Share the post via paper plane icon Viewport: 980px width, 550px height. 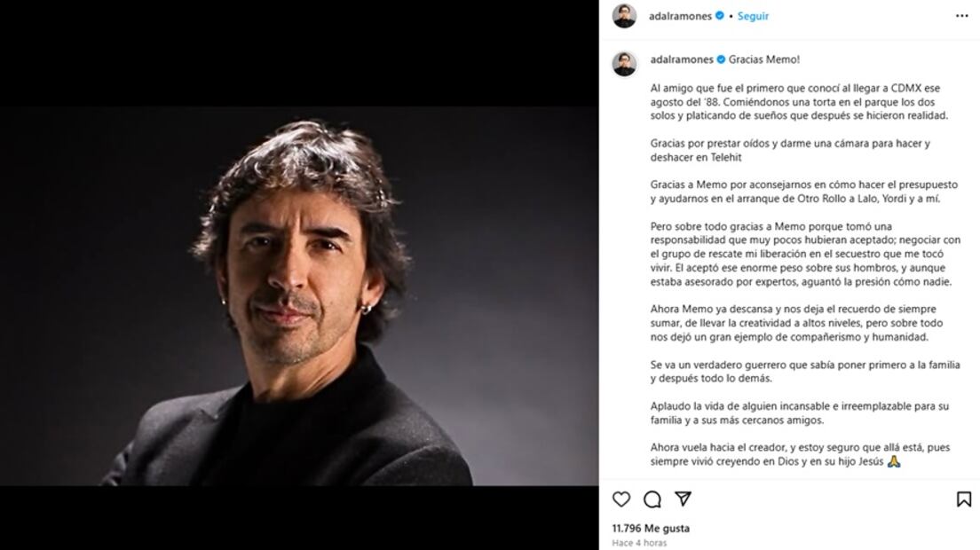point(684,499)
